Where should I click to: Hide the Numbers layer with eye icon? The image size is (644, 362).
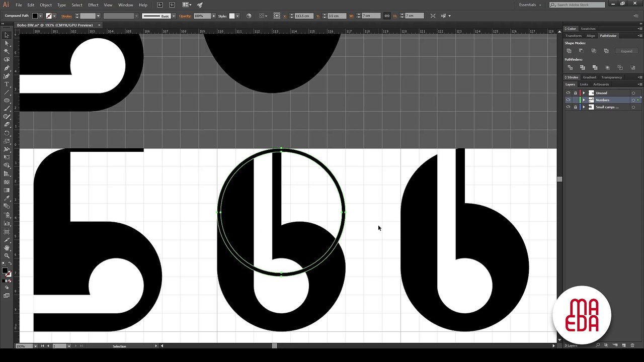[x=569, y=100]
